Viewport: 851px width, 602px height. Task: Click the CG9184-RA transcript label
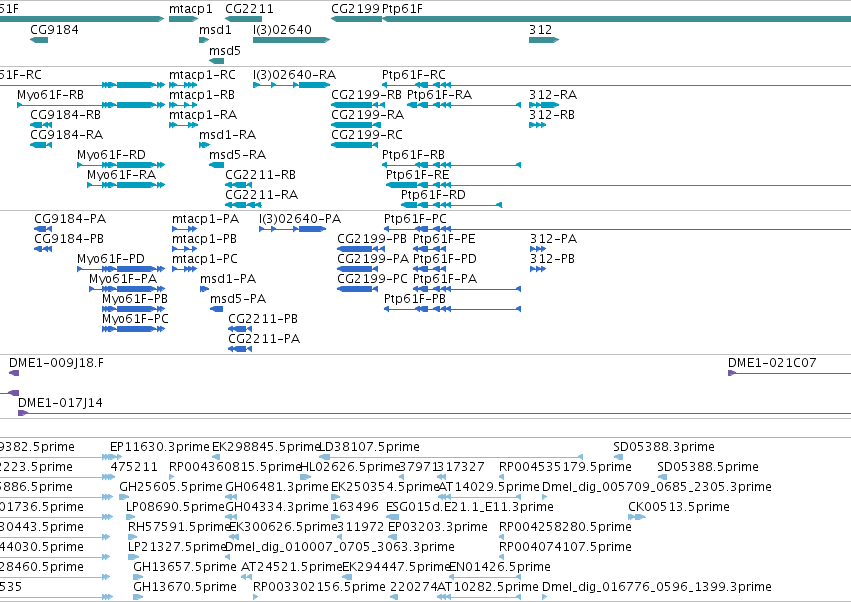67,135
